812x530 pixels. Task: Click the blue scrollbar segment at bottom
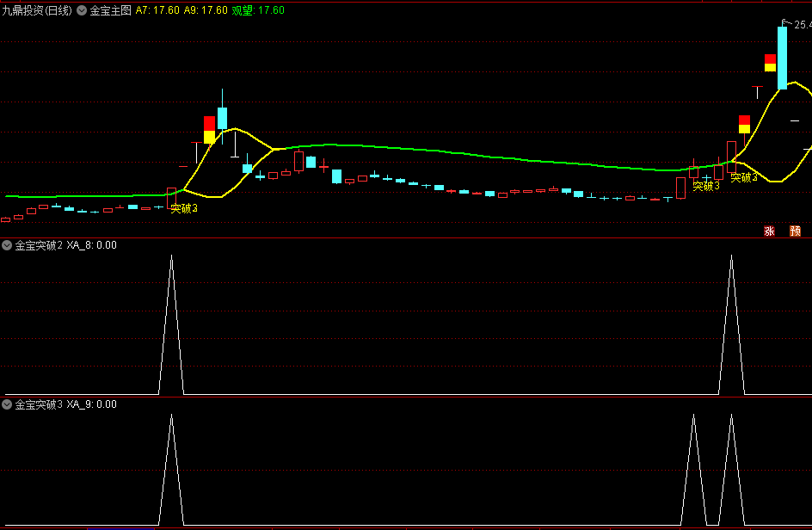tap(120, 527)
